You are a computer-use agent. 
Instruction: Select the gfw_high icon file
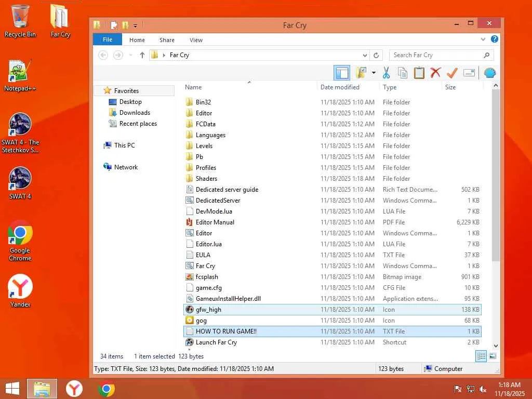(332, 310)
